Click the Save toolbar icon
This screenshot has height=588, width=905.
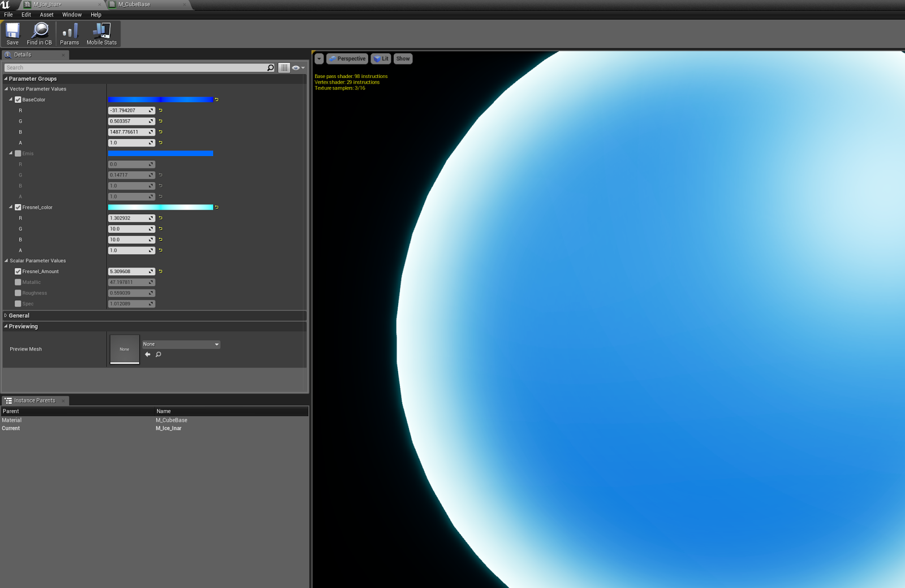tap(12, 33)
